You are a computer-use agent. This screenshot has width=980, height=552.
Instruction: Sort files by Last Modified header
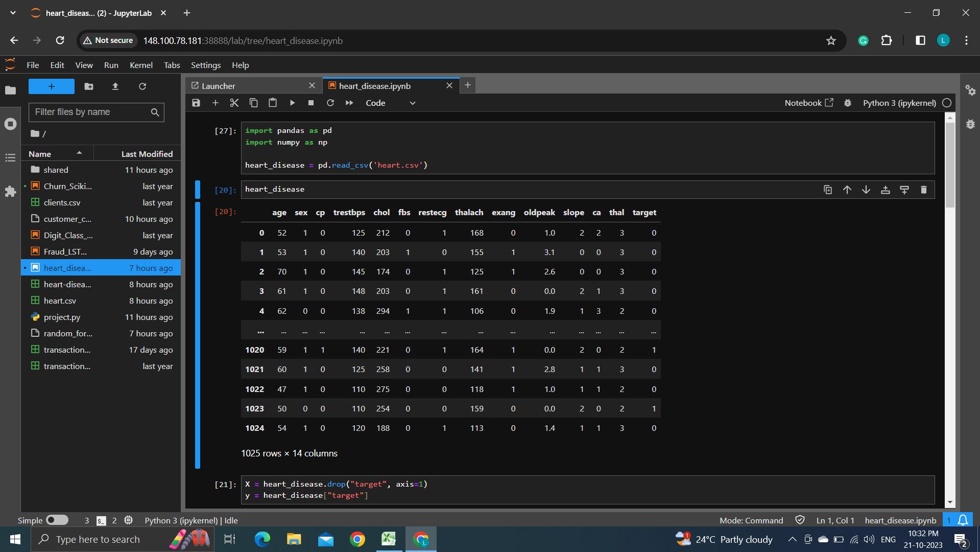[x=137, y=154]
